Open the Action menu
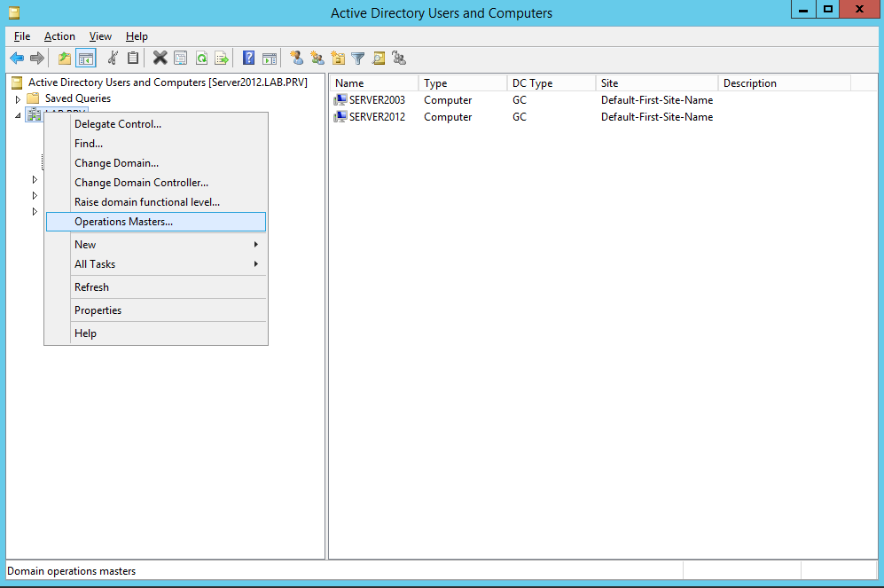The width and height of the screenshot is (884, 588). tap(59, 36)
